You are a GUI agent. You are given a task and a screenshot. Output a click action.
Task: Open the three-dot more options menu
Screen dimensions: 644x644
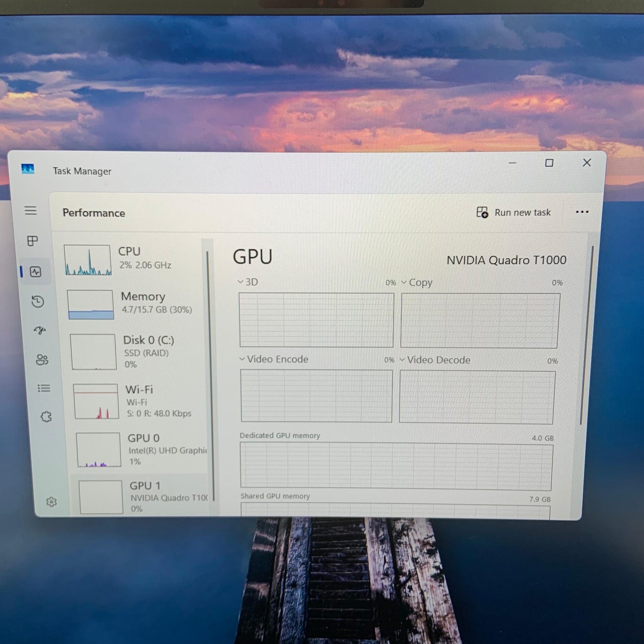(582, 212)
